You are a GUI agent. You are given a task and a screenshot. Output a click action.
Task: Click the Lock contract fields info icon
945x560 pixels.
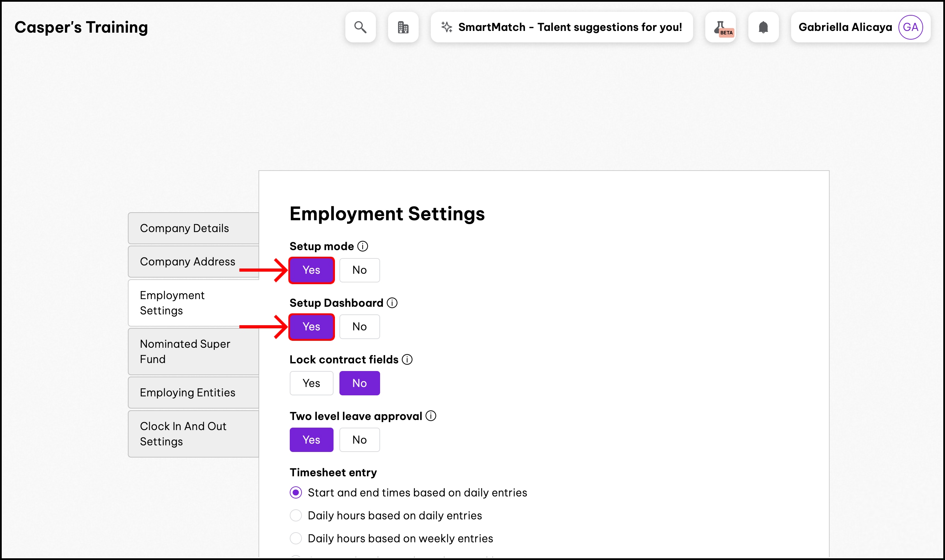point(407,360)
